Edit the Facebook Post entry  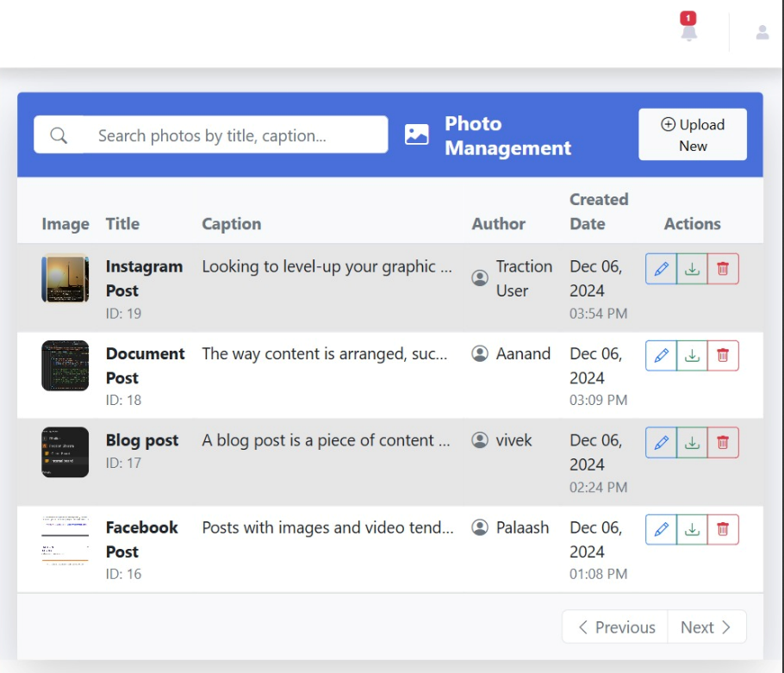tap(661, 529)
